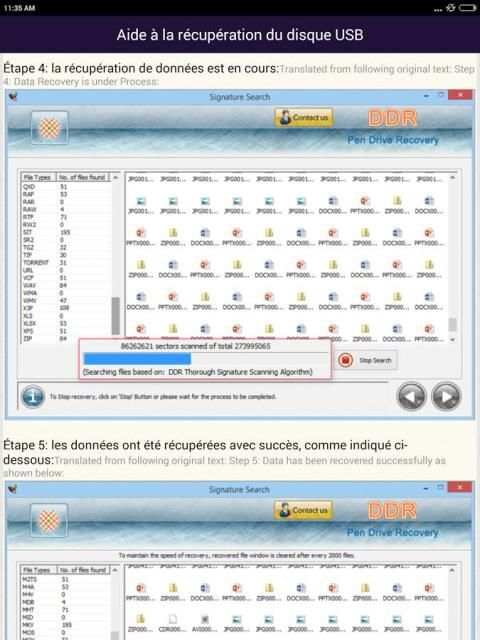This screenshot has height=640, width=480.
Task: Click 'Signature Search' title of Step 5 window
Action: [x=239, y=489]
